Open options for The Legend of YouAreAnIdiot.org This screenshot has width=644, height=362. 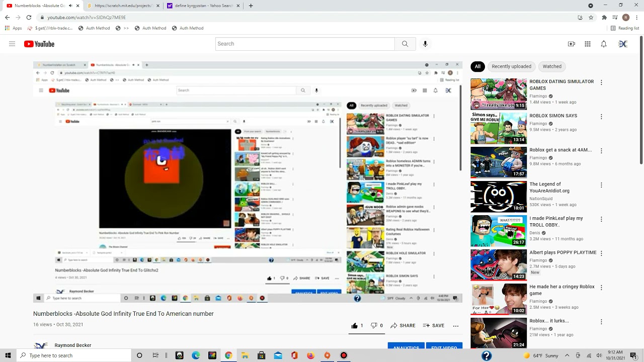coord(601,185)
